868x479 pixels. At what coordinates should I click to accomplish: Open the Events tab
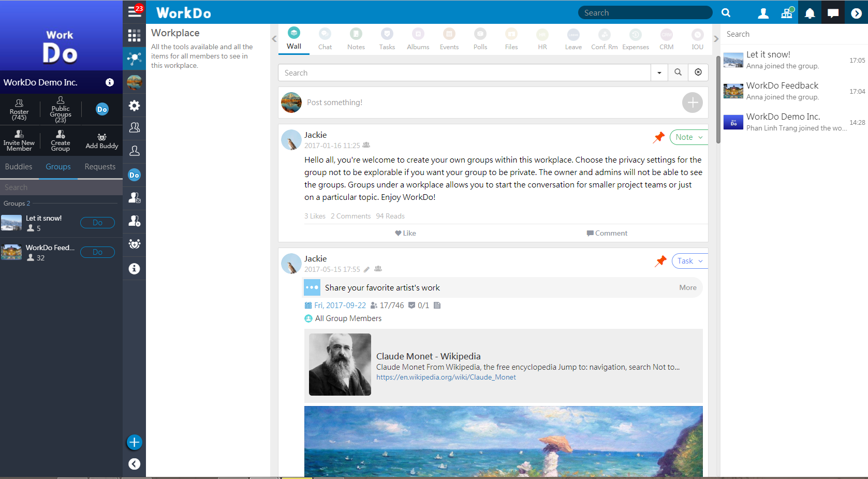tap(449, 39)
